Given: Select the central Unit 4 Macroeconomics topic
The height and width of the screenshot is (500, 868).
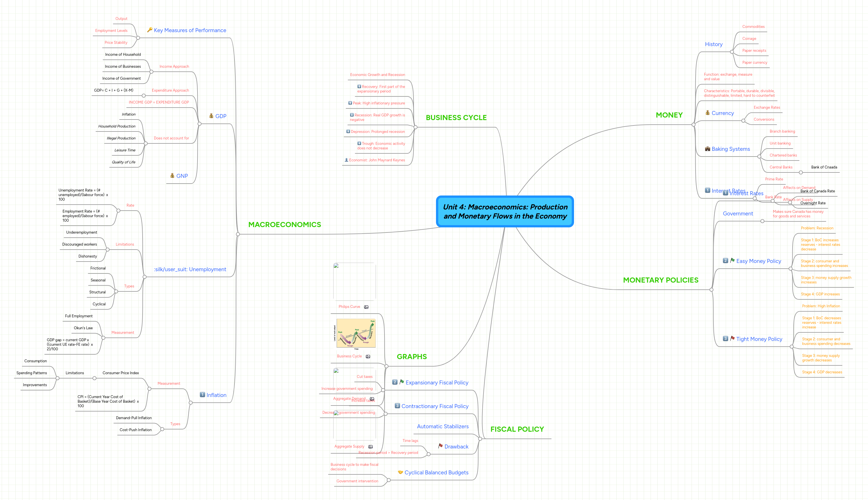Looking at the screenshot, I should coord(505,211).
